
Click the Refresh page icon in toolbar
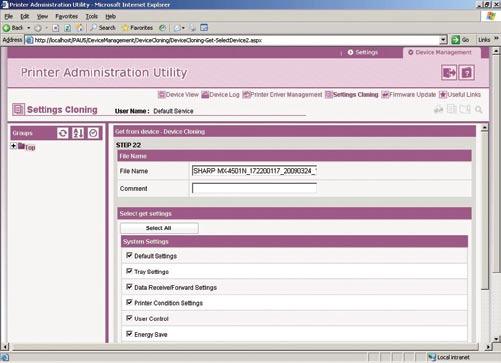click(67, 28)
